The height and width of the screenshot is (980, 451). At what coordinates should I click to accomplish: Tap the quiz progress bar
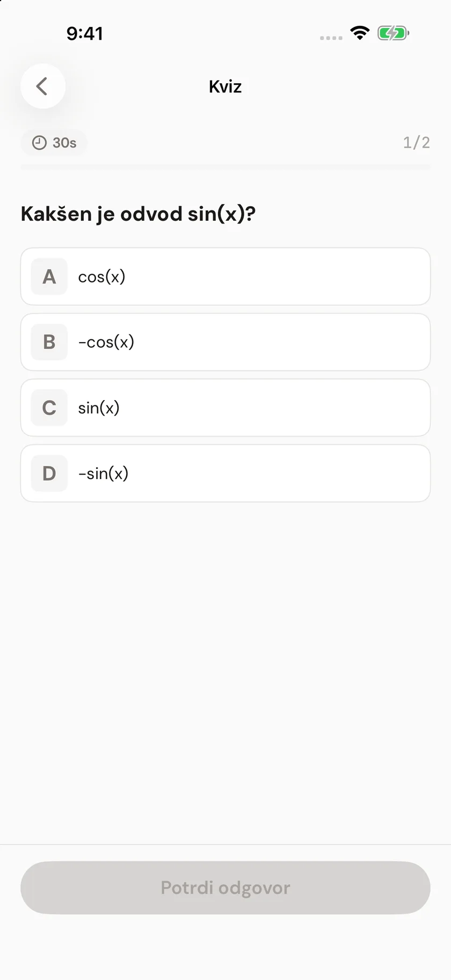[x=225, y=167]
